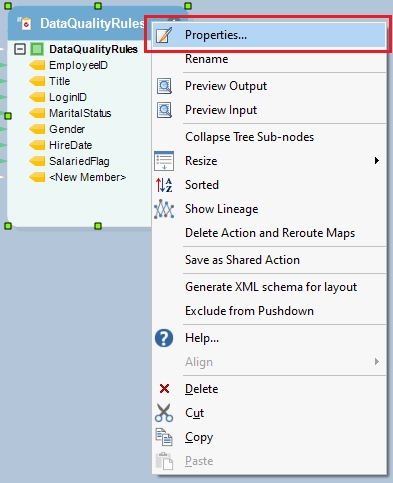Select the <New Member> tree entry
This screenshot has height=483, width=393.
click(x=88, y=177)
